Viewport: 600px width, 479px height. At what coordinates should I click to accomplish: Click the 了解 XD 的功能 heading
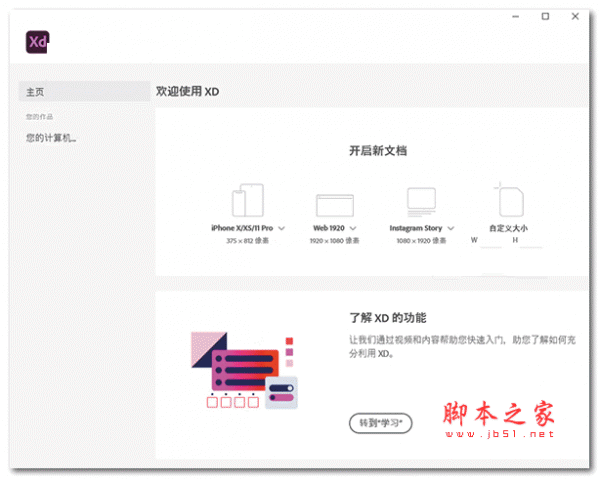tap(388, 318)
